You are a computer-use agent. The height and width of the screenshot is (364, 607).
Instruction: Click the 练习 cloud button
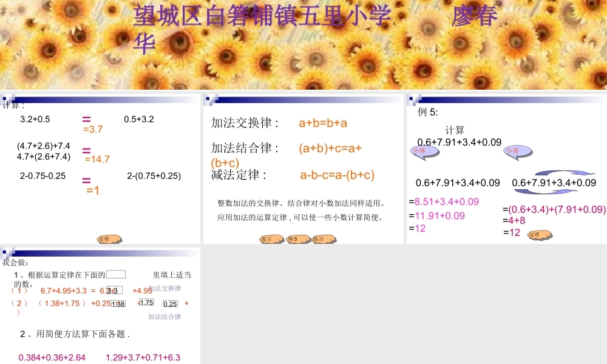(x=324, y=239)
